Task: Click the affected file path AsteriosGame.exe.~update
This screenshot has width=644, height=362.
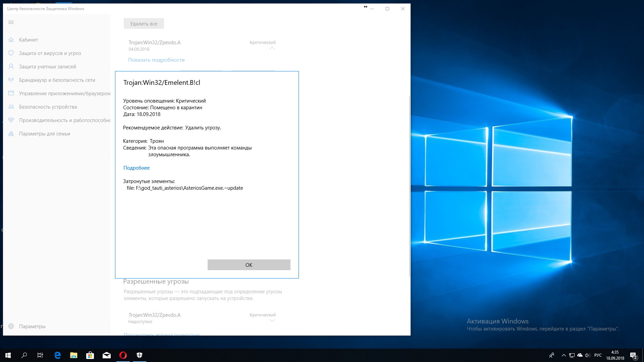Action: pos(185,188)
